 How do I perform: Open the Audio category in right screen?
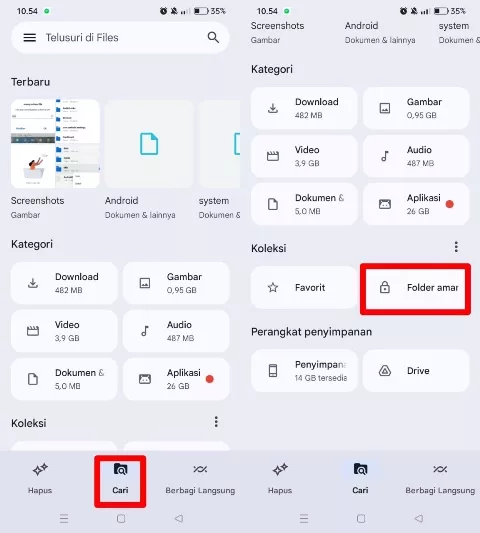point(416,156)
